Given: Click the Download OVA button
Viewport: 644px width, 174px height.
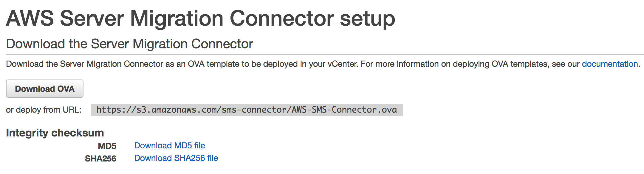Looking at the screenshot, I should (45, 89).
